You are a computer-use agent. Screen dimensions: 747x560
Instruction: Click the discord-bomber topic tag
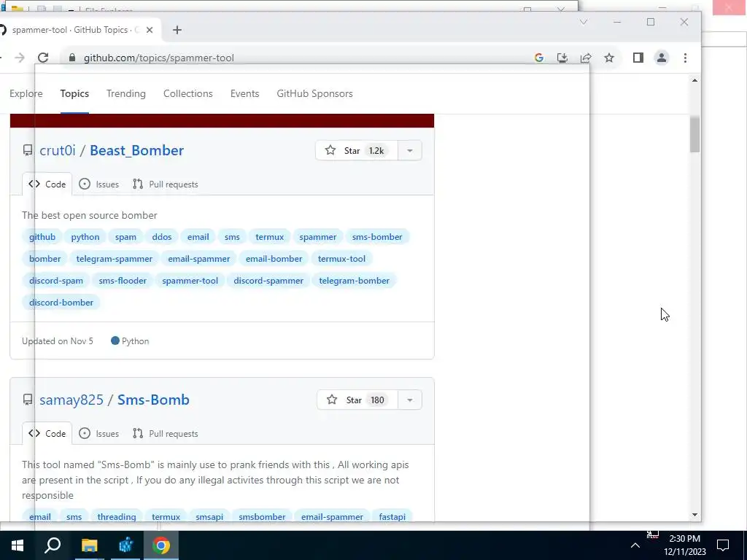[61, 303]
